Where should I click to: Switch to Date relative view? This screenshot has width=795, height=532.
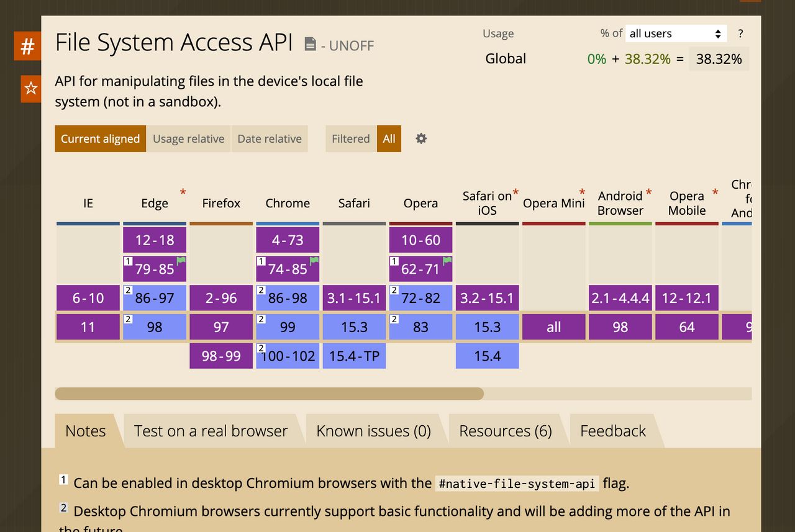pyautogui.click(x=270, y=138)
